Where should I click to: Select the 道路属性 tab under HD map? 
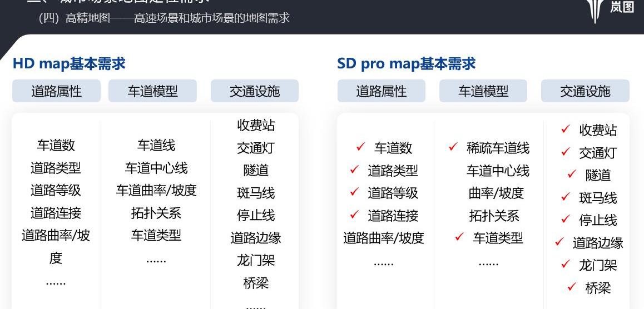point(56,91)
